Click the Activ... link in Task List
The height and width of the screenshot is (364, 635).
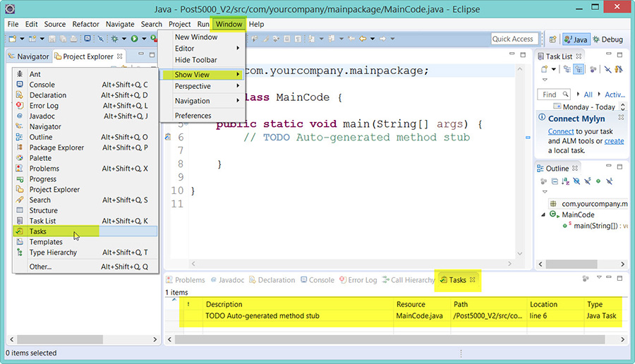(615, 95)
